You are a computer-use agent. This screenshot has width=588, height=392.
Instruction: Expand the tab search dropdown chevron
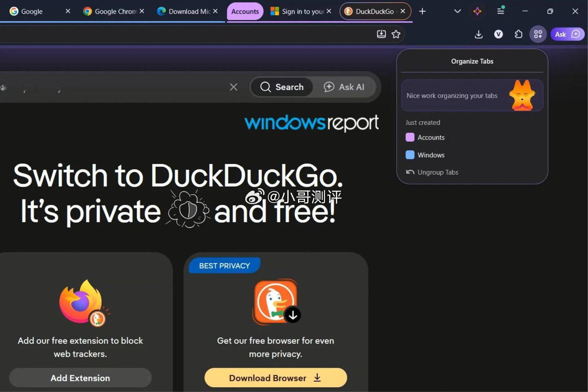[x=457, y=11]
